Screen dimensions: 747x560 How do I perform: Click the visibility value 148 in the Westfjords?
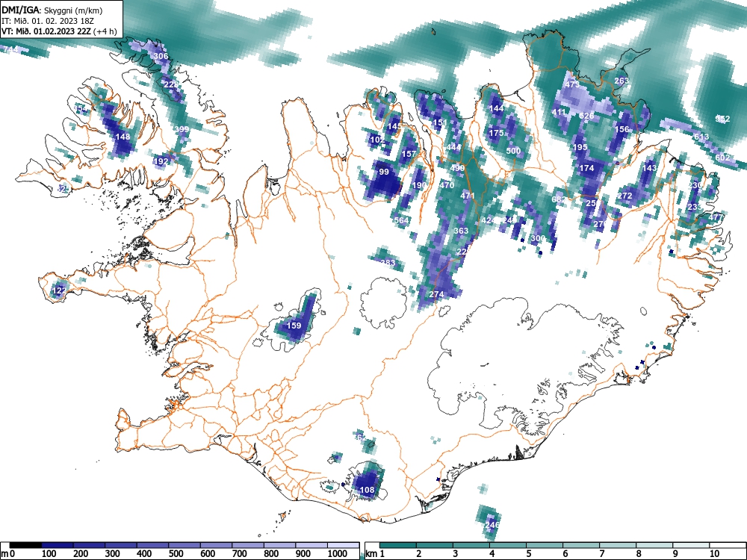click(123, 137)
